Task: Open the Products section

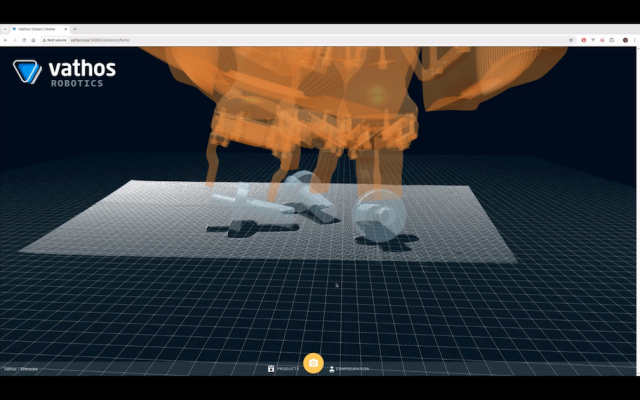Action: coord(283,369)
